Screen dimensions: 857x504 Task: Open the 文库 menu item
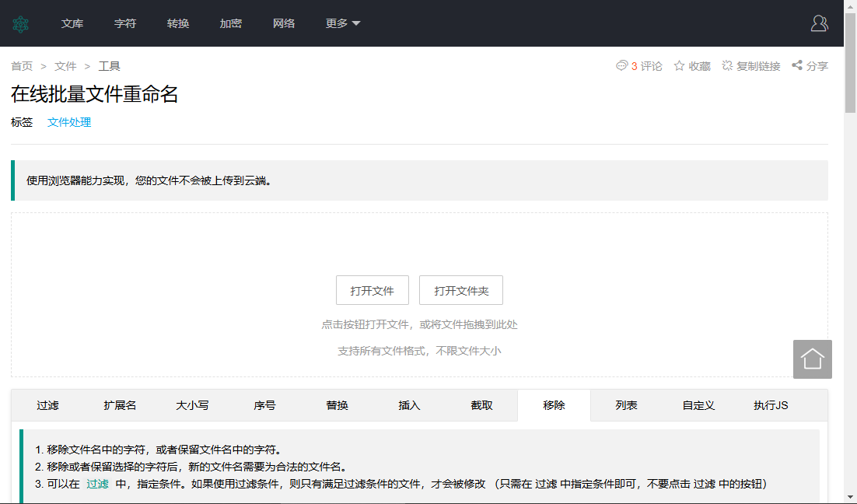[72, 23]
